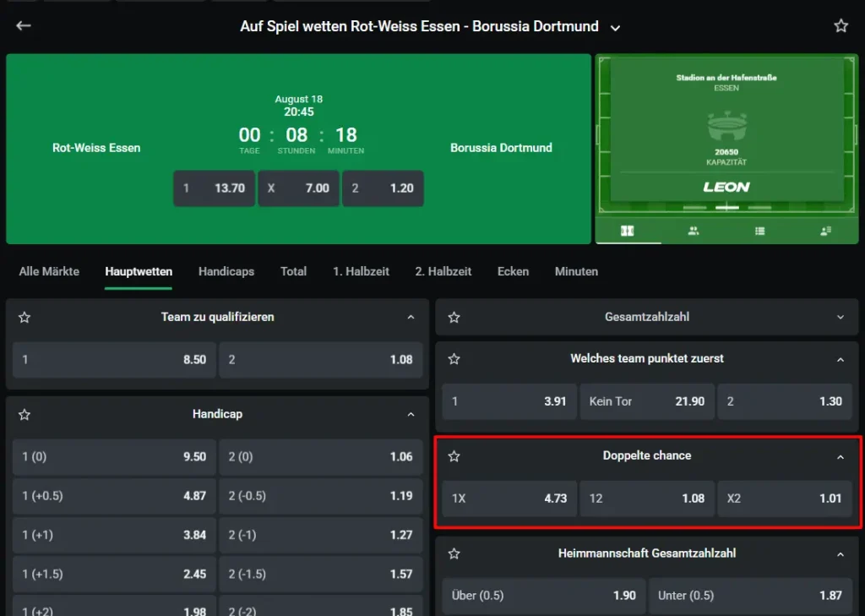Select handicap 1 (+1.5) at 2.45
The height and width of the screenshot is (616, 865).
coord(114,574)
